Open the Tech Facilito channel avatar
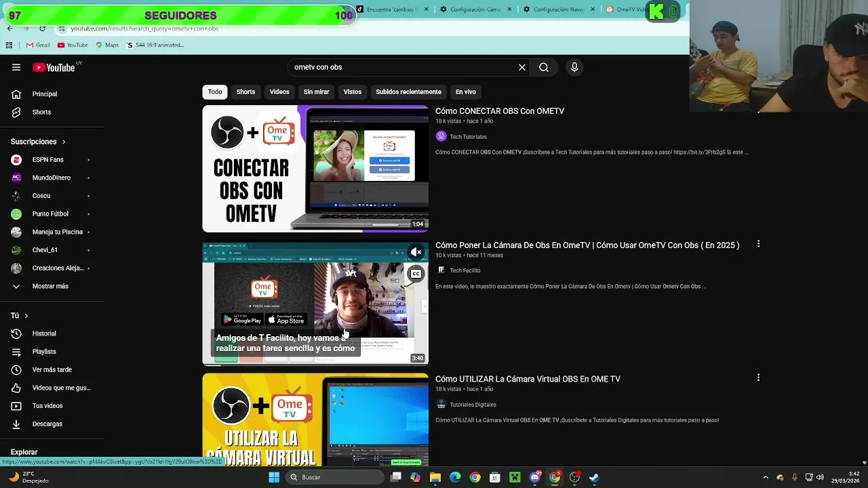Image resolution: width=868 pixels, height=488 pixels. [x=441, y=270]
